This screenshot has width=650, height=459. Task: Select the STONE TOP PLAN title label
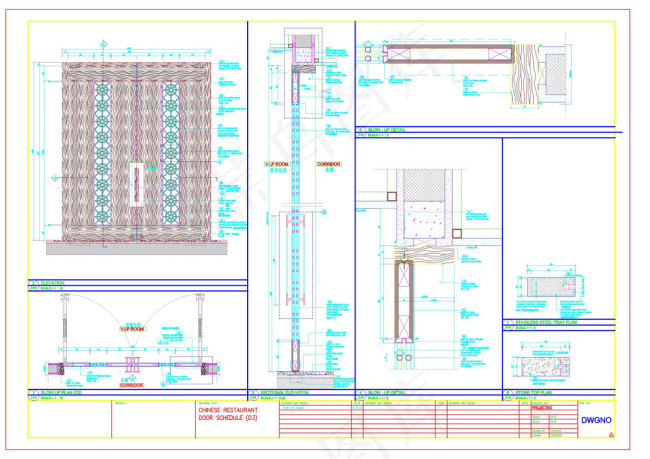click(x=533, y=392)
